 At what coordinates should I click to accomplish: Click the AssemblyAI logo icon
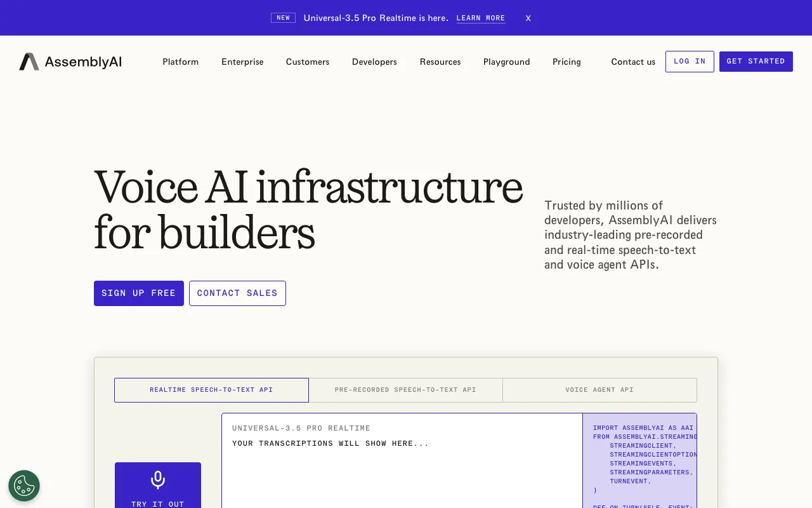29,62
